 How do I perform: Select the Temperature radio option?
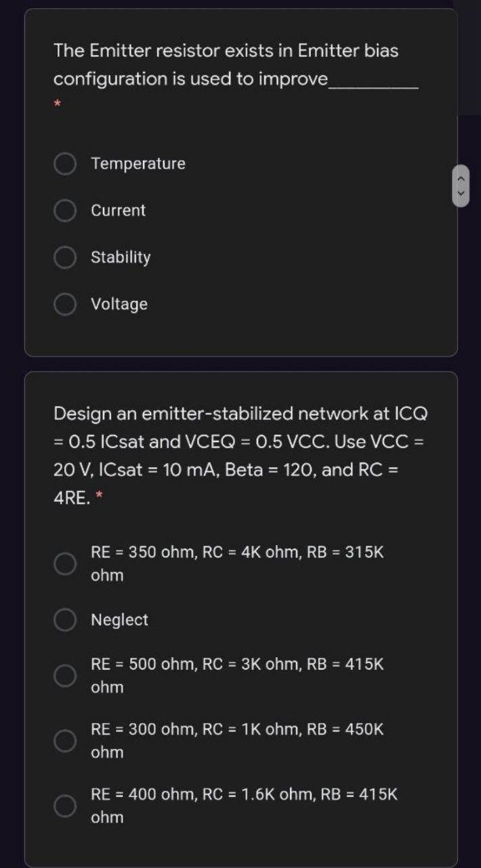(x=66, y=163)
